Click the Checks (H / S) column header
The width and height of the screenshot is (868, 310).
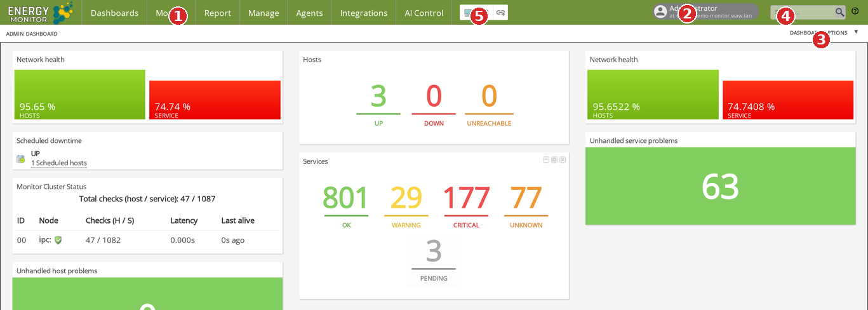[110, 220]
